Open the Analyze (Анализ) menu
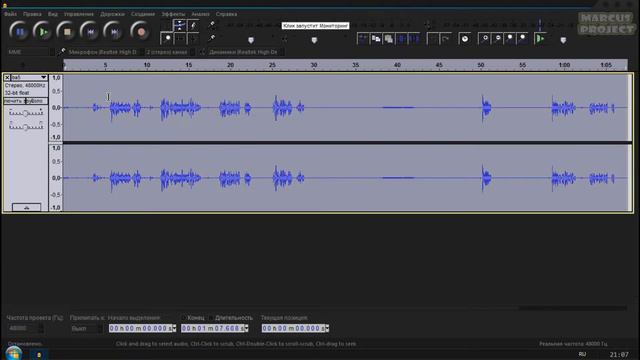 point(200,14)
